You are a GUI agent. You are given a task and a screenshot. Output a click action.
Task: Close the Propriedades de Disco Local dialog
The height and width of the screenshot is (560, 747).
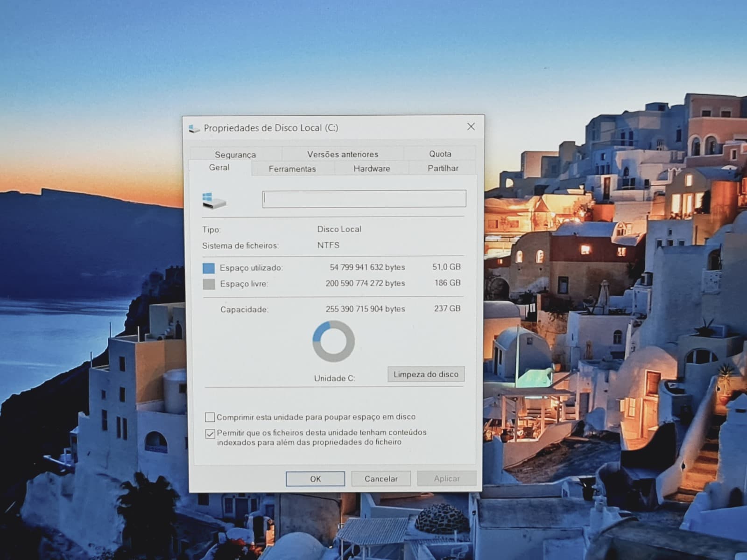point(471,126)
